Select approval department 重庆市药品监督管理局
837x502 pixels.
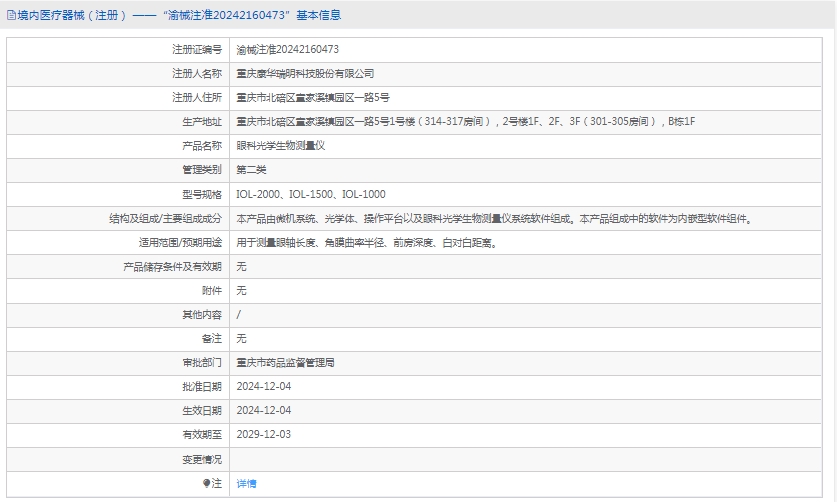[285, 362]
